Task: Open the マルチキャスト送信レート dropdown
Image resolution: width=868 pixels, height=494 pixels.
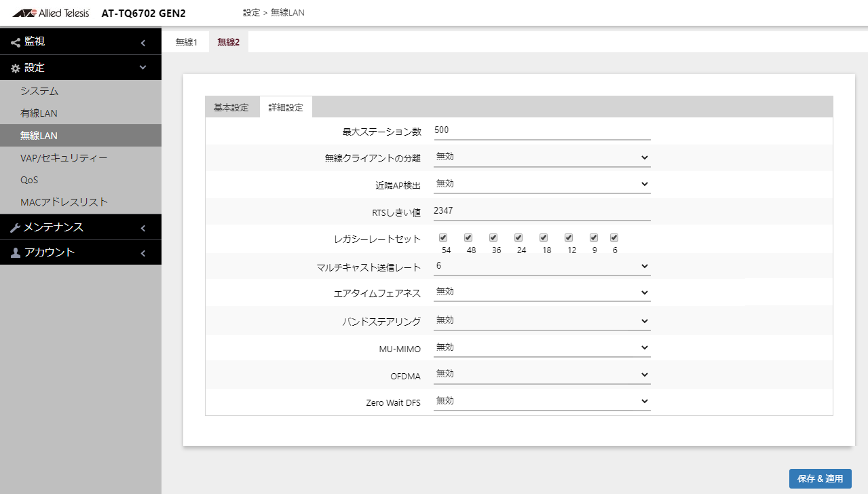Action: [541, 266]
